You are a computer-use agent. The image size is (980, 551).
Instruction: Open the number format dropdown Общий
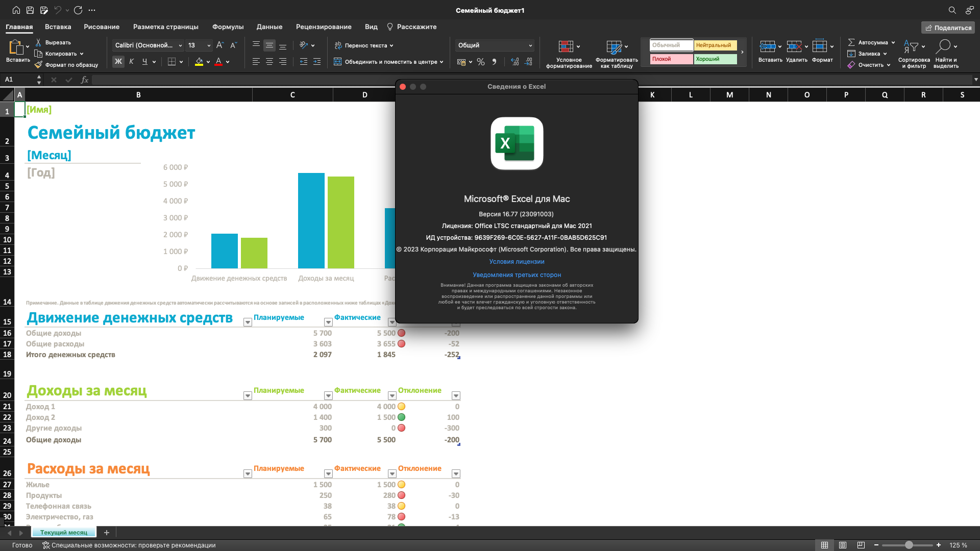click(530, 45)
